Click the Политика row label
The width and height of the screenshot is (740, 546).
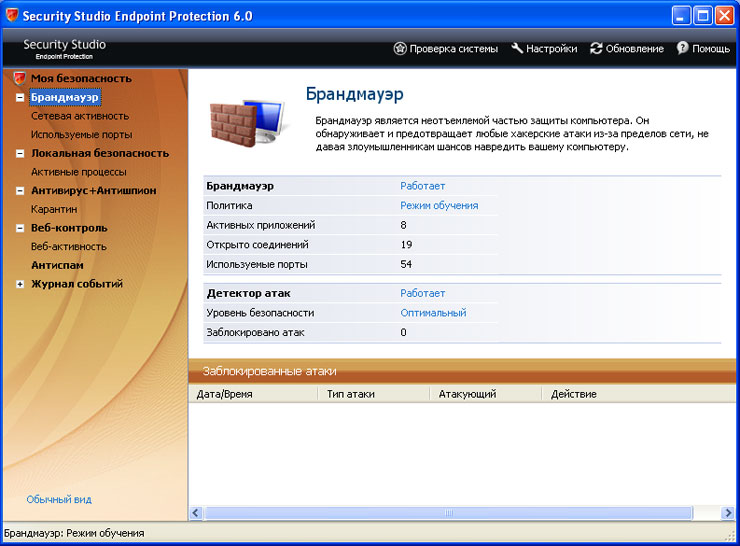click(x=229, y=205)
